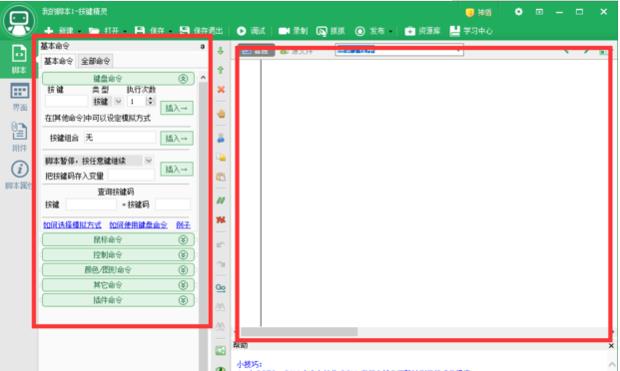Image resolution: width=620 pixels, height=371 pixels.
Task: Select the 脚本 (Script) sidebar icon
Action: click(x=19, y=59)
